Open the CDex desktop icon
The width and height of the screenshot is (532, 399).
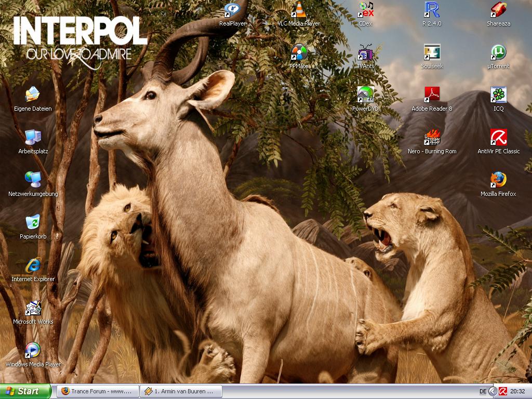tap(366, 10)
